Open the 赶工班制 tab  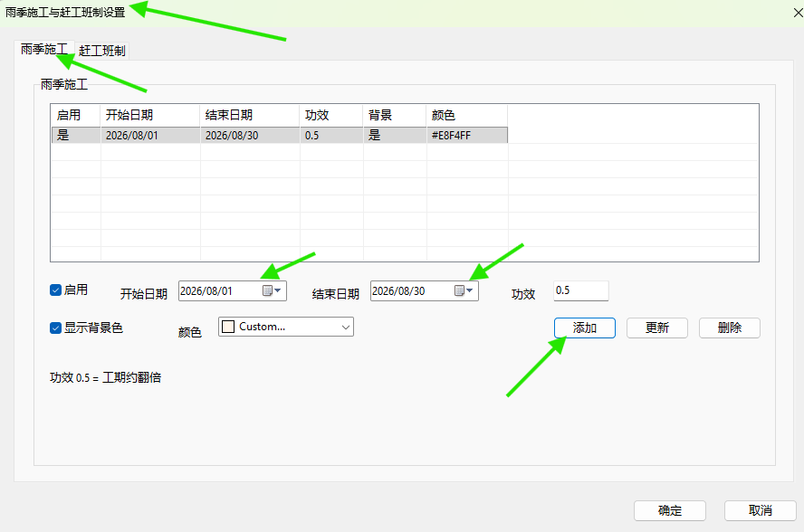pos(102,51)
